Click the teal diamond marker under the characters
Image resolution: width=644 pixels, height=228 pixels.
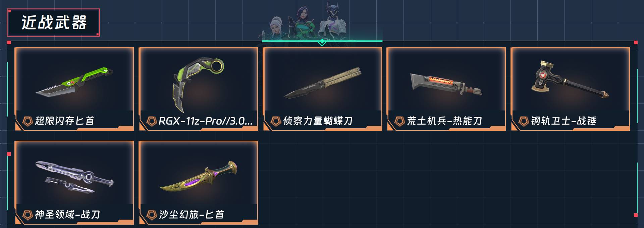point(322,42)
